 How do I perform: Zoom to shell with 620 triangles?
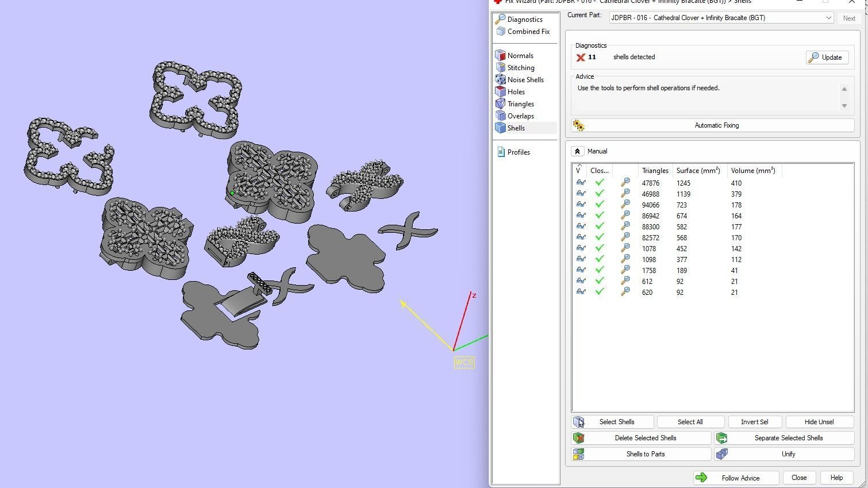coord(625,293)
